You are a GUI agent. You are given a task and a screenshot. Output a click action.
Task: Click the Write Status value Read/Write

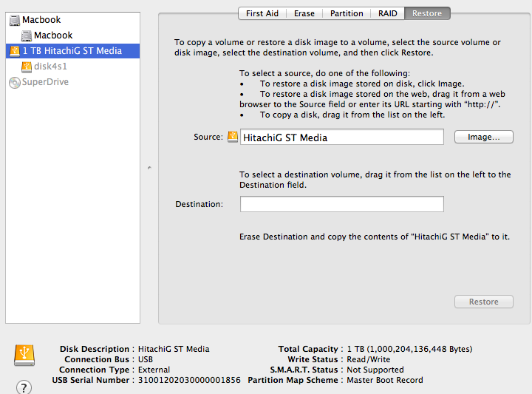(369, 359)
